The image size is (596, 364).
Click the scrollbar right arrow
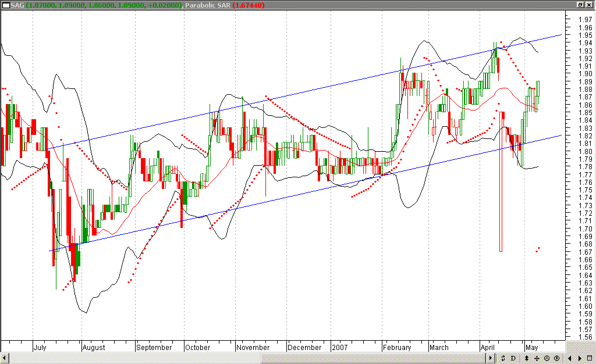point(490,358)
